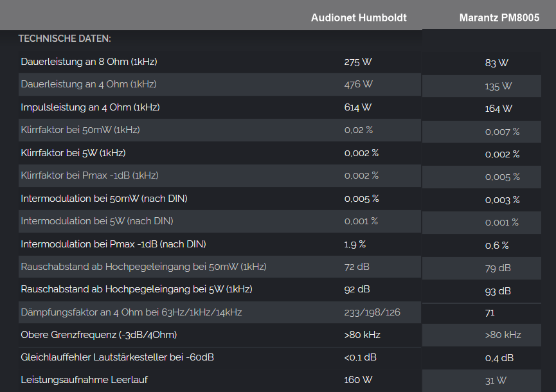Click the Klirrfaktor bei 50mW row label
The width and height of the screenshot is (556, 392).
click(80, 130)
